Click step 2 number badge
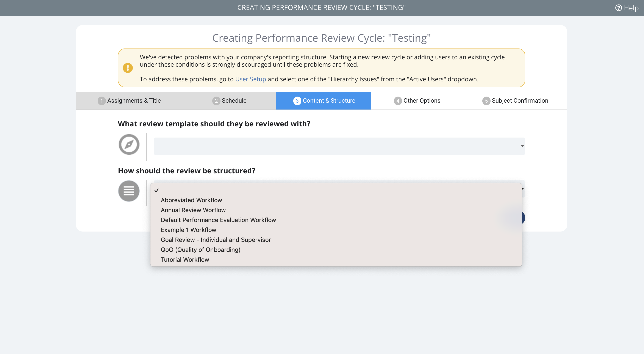 pos(216,101)
